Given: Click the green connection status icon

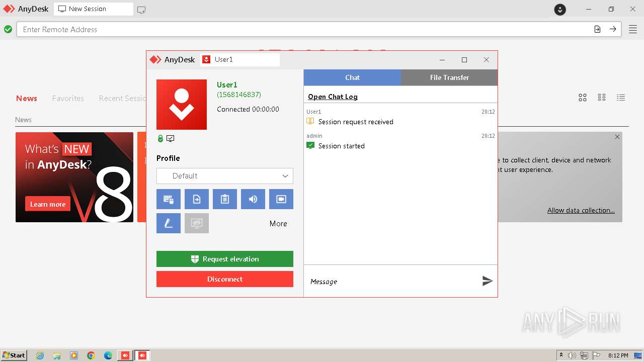Looking at the screenshot, I should (8, 29).
